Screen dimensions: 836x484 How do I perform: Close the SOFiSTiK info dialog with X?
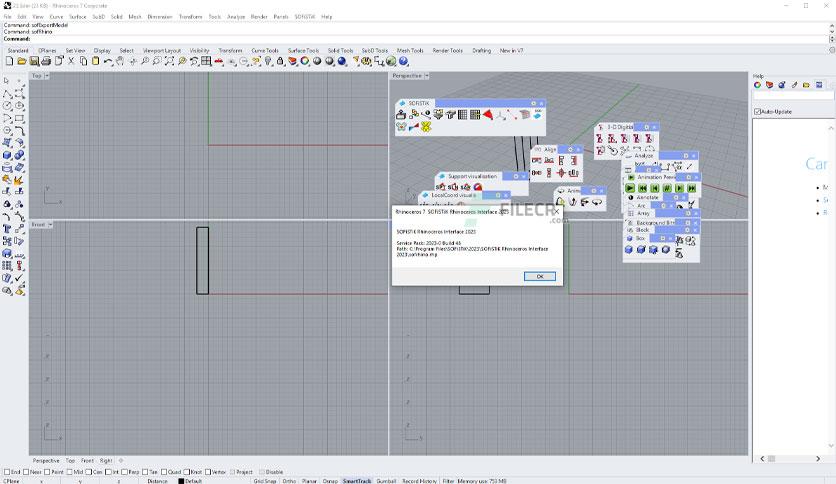556,212
